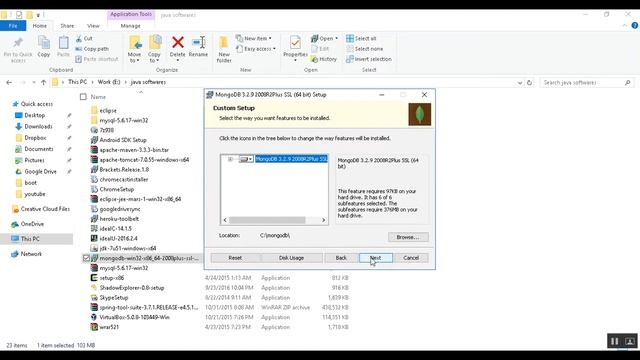Create a New folder from ribbon
Viewport: 640px width, 360px height.
click(224, 49)
